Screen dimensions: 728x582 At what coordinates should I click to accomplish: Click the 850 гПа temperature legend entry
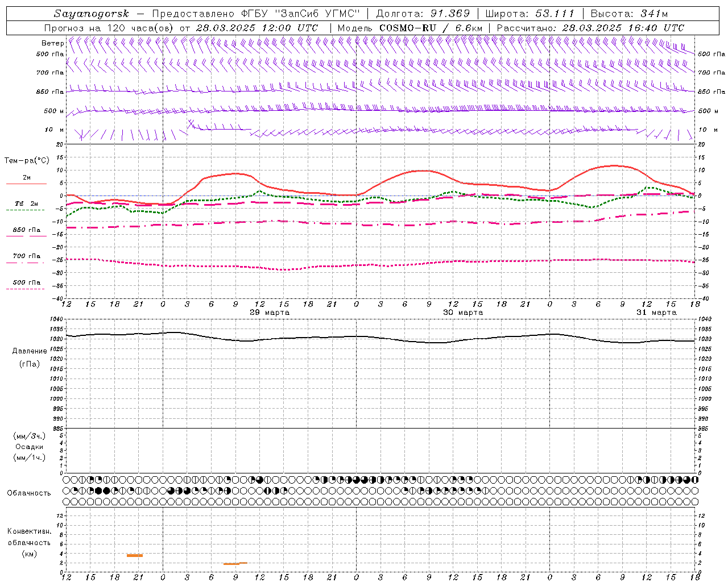click(26, 230)
